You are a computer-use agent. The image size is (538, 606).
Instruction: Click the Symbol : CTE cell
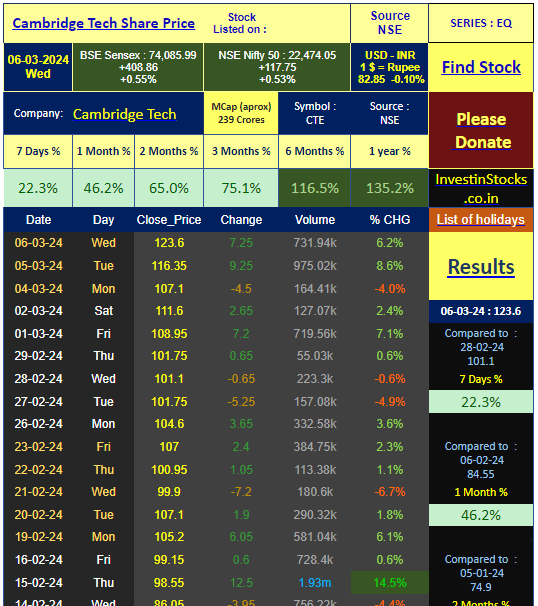pos(315,113)
